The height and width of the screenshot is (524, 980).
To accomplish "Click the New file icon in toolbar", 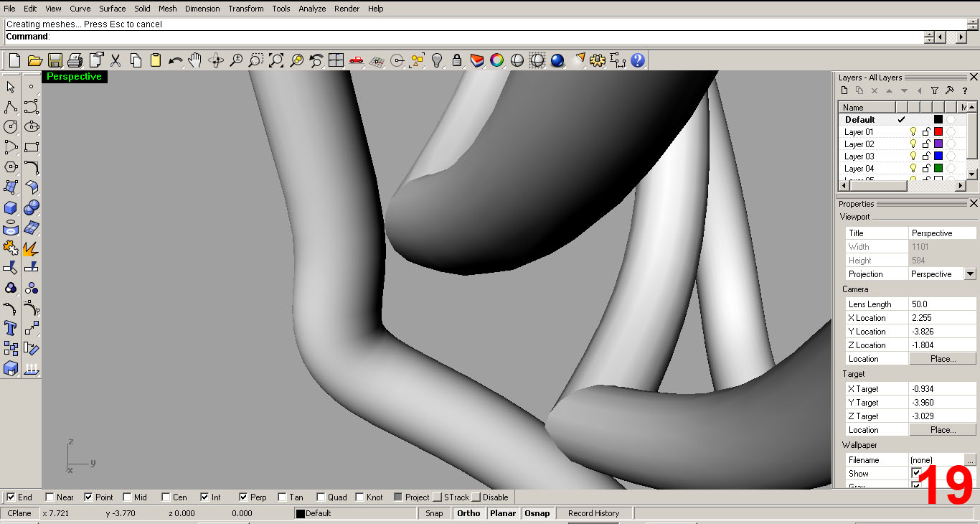I will 14,60.
